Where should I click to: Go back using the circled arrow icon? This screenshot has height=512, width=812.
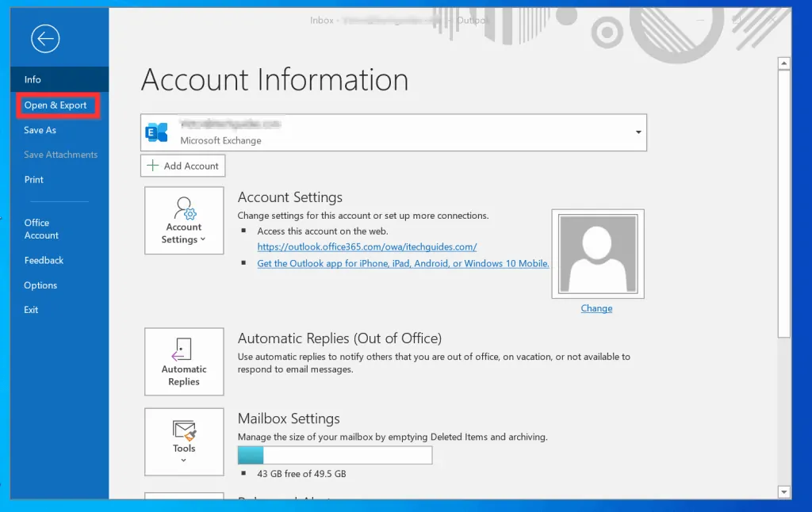[45, 38]
